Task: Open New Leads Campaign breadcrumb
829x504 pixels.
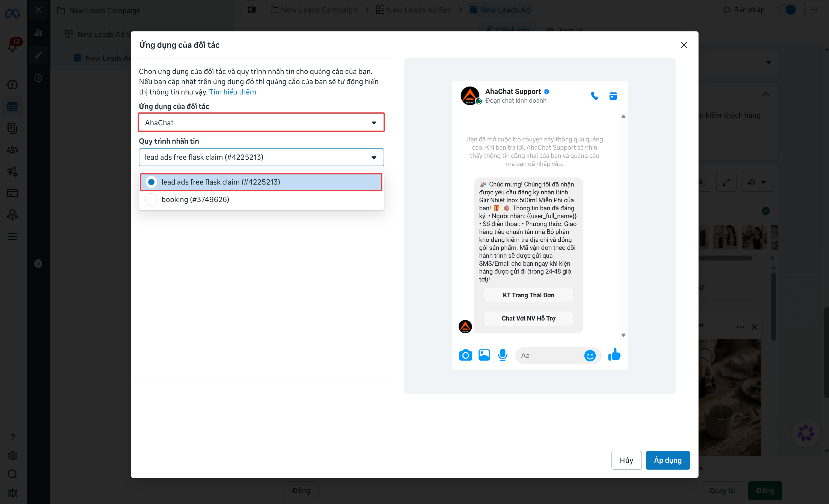Action: (314, 10)
